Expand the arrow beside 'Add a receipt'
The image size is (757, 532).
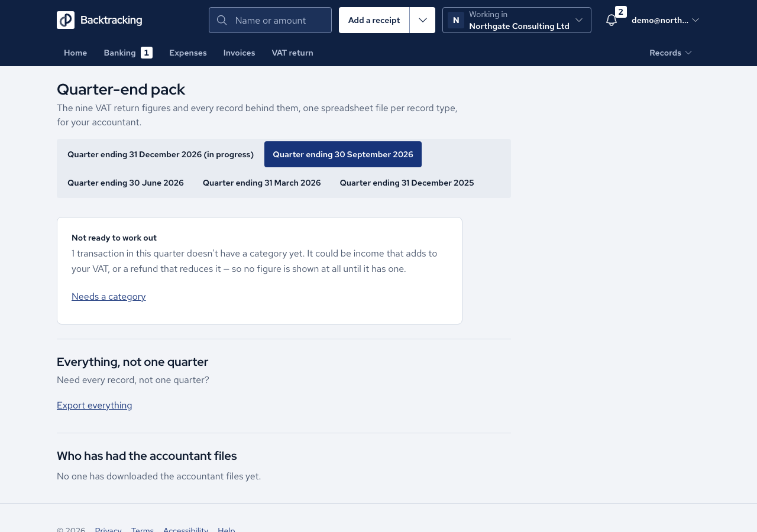coord(422,20)
